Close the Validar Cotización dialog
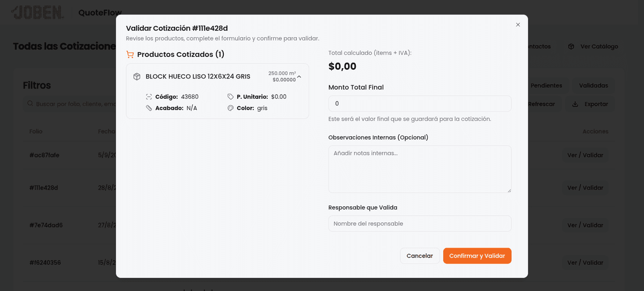Image resolution: width=644 pixels, height=291 pixels. [x=518, y=25]
